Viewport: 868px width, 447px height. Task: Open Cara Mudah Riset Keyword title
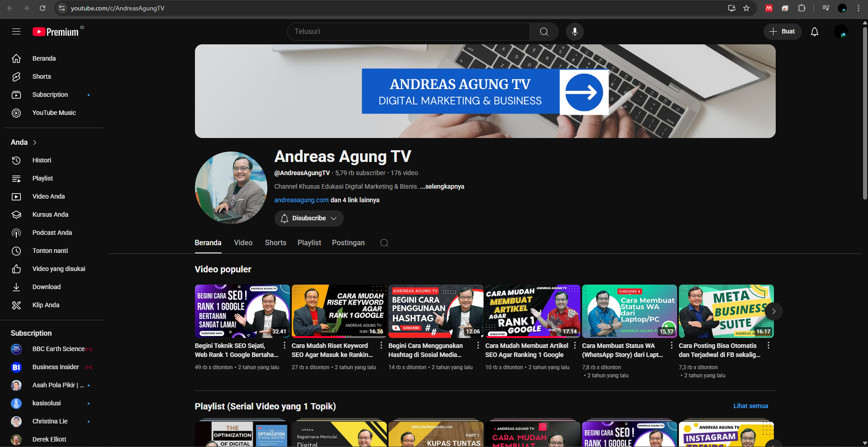click(332, 350)
